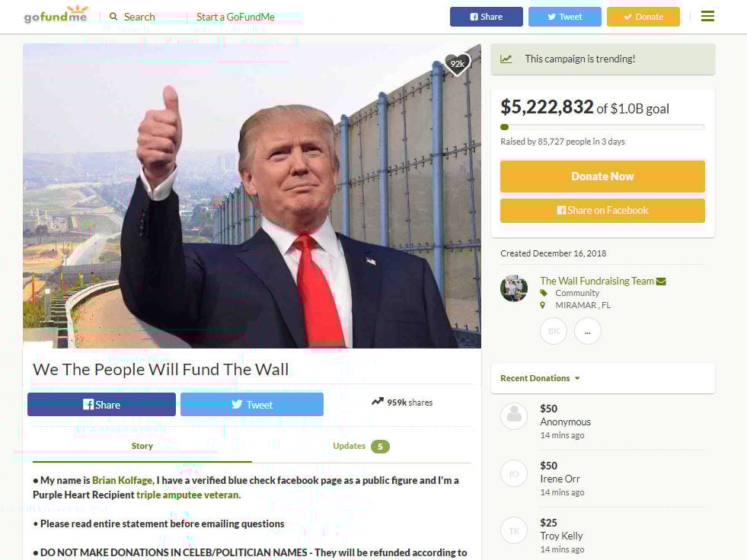Click the top bar Tweet button

pyautogui.click(x=564, y=17)
